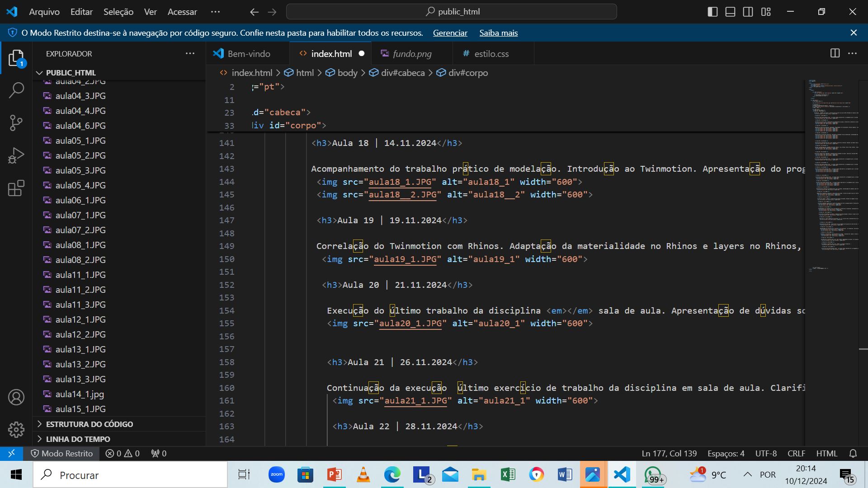Open the Manage gear settings icon
The height and width of the screenshot is (488, 868).
pos(16,430)
